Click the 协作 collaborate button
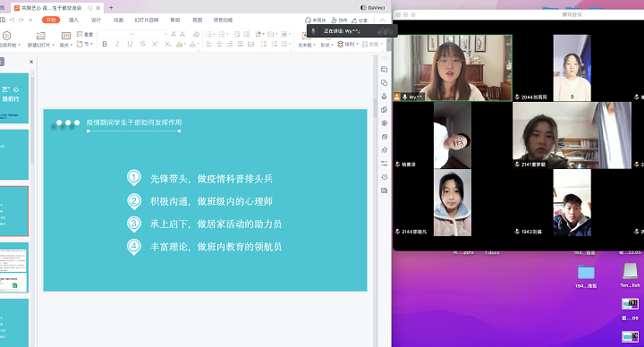This screenshot has width=644, height=347. (339, 20)
